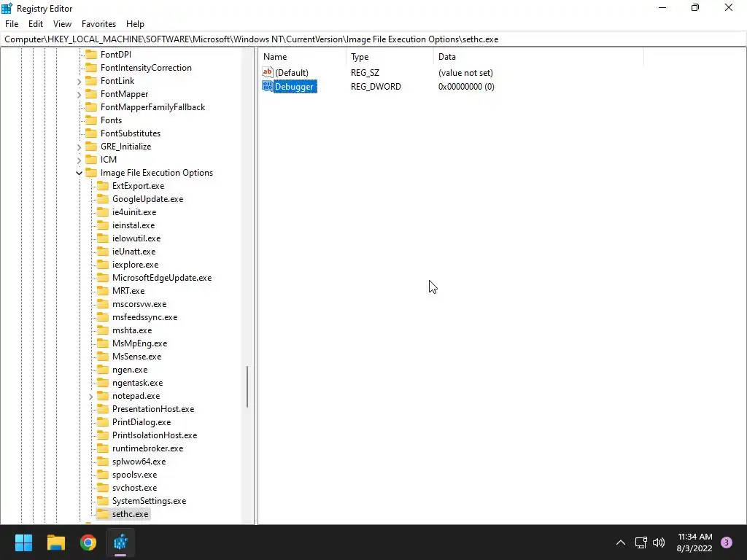Show hidden system tray icons
Viewport: 747px width, 560px height.
click(x=620, y=542)
